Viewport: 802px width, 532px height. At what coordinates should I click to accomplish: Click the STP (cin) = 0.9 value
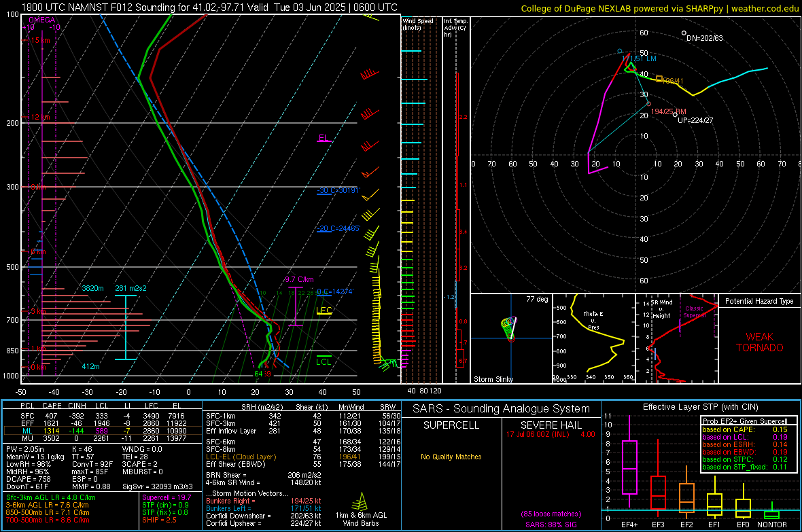click(x=165, y=505)
